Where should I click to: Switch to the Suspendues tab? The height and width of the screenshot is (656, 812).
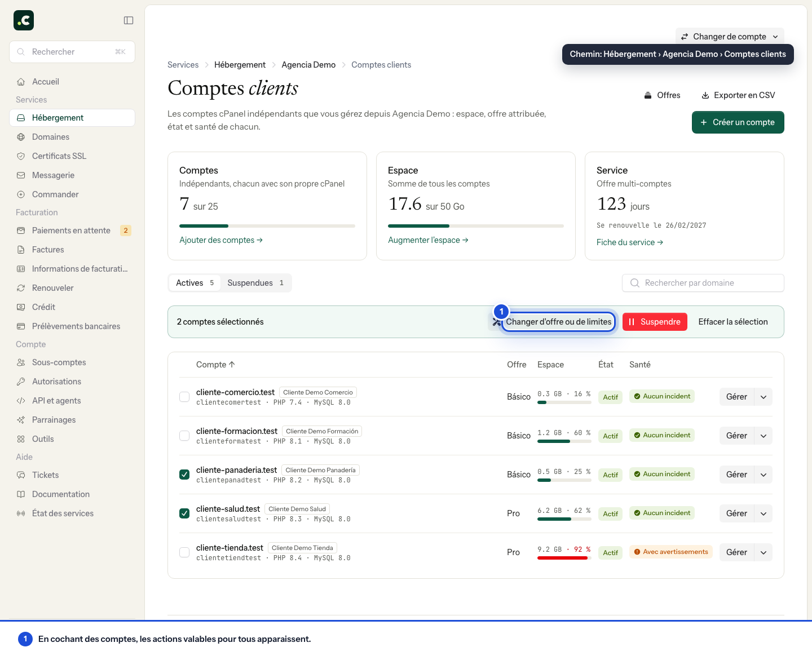pos(255,283)
